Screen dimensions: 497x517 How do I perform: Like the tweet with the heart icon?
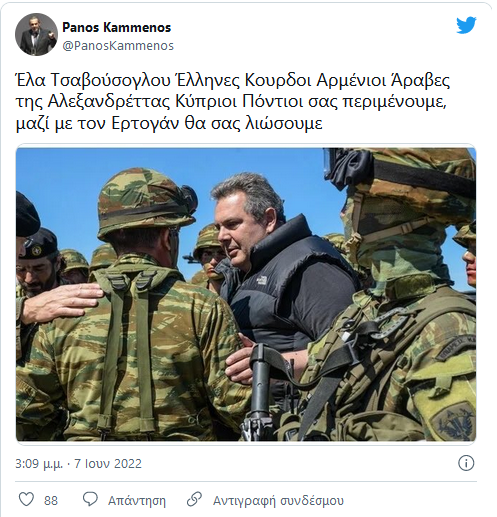pos(26,500)
